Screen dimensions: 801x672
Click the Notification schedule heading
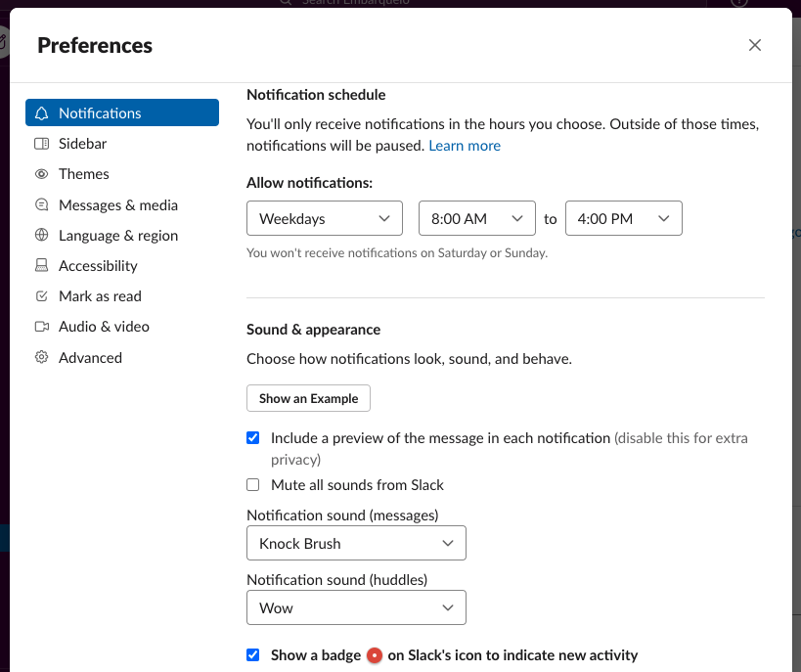316,95
